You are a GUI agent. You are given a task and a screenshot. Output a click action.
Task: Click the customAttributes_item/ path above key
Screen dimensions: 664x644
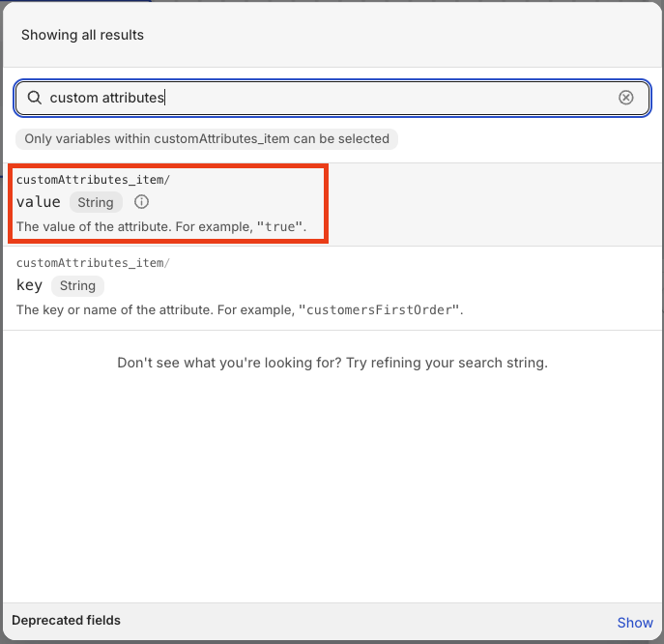pos(80,263)
